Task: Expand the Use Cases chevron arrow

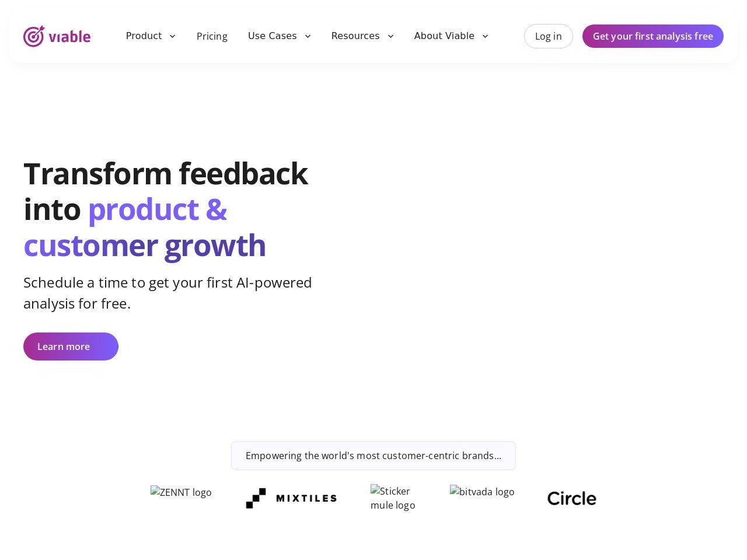Action: 308,36
